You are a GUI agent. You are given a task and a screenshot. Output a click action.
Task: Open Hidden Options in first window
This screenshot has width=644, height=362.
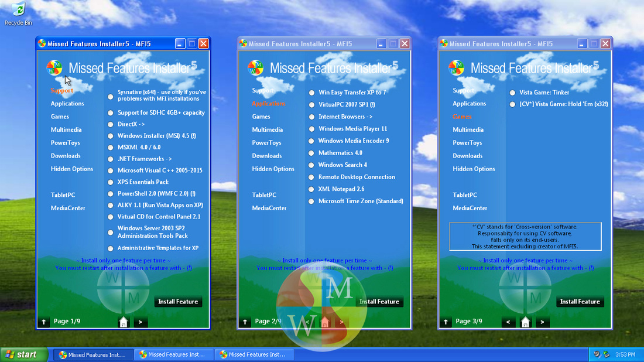(72, 169)
